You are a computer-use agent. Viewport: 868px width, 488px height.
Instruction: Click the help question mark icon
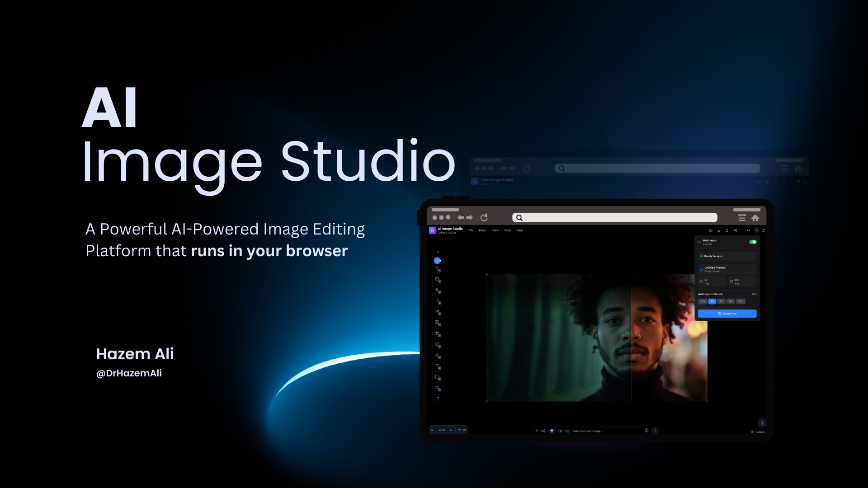(x=646, y=431)
